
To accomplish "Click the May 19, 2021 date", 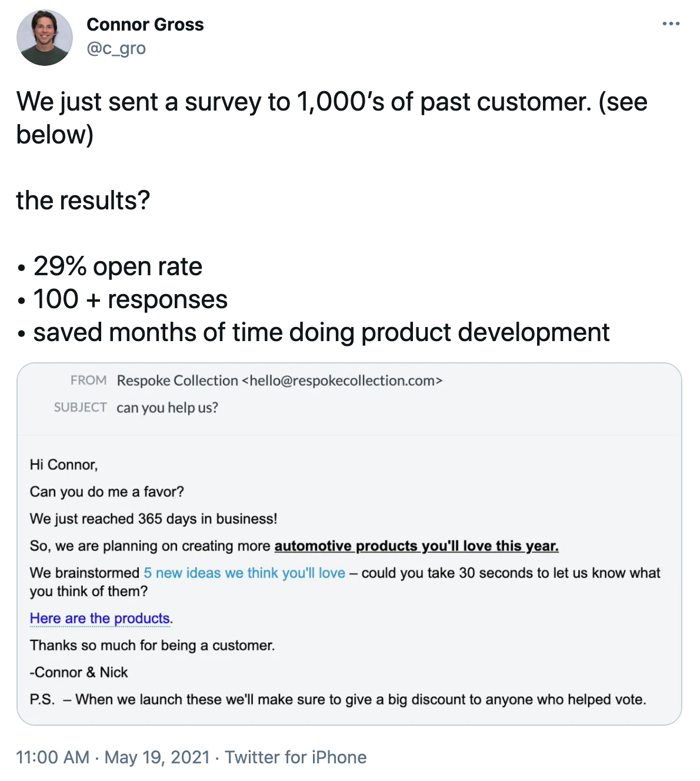I will (157, 757).
